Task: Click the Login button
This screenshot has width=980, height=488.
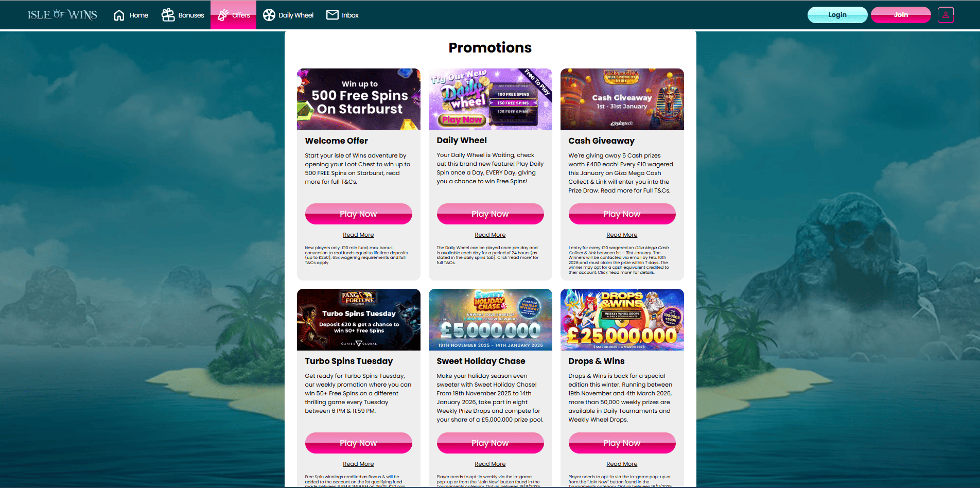Action: pos(837,15)
